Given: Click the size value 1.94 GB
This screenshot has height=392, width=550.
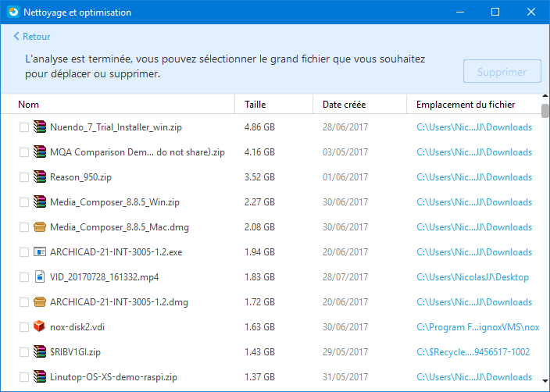Looking at the screenshot, I should (259, 251).
